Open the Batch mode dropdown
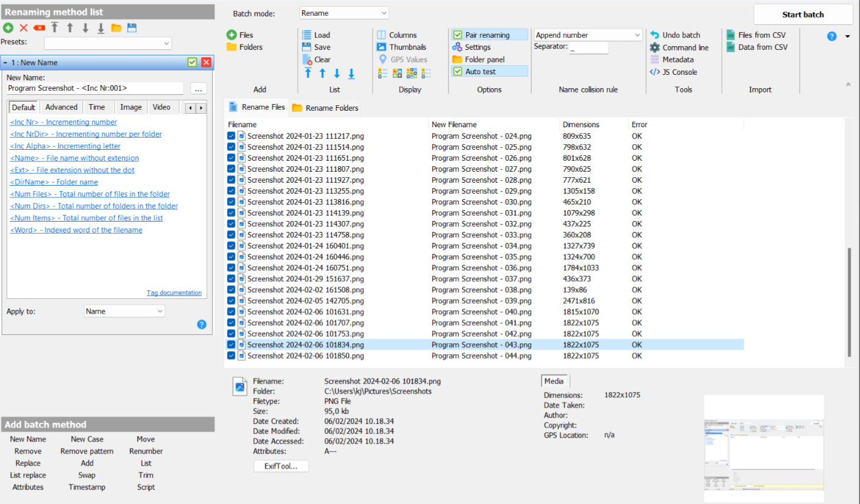The image size is (860, 504). coord(344,13)
